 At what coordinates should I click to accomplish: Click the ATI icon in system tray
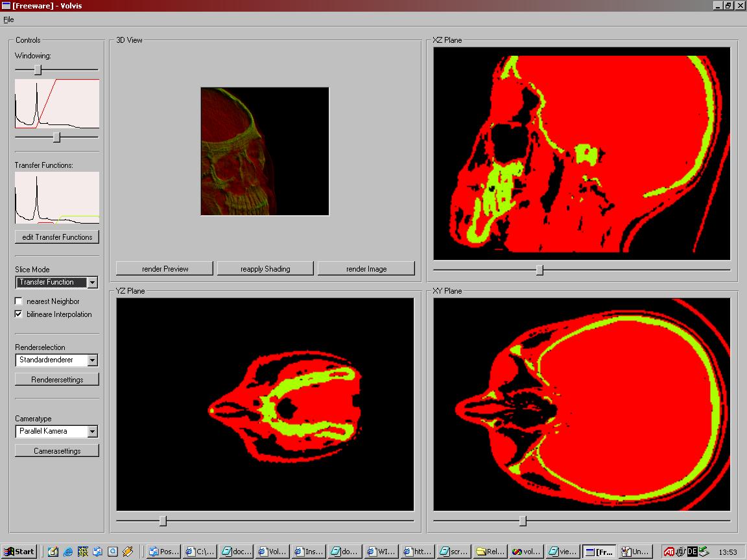669,552
